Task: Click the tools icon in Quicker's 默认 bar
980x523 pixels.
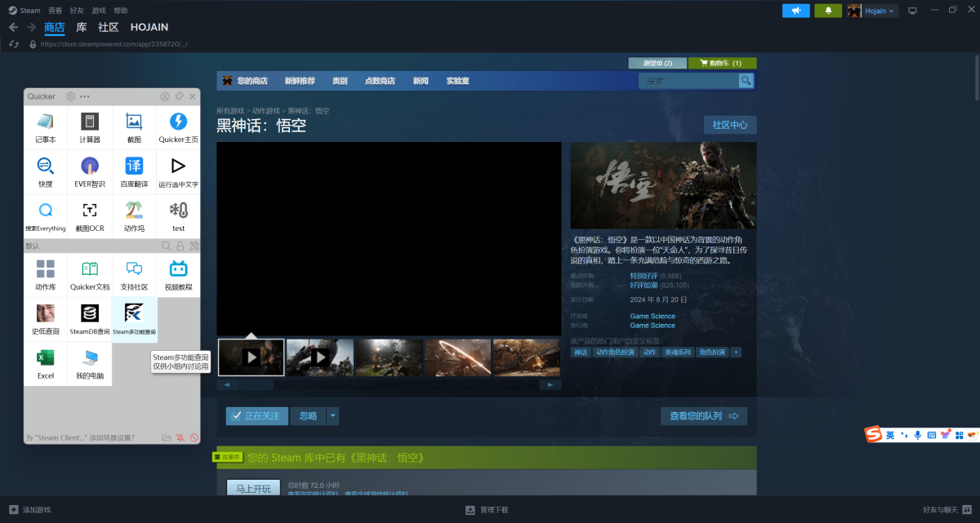Action: click(194, 246)
